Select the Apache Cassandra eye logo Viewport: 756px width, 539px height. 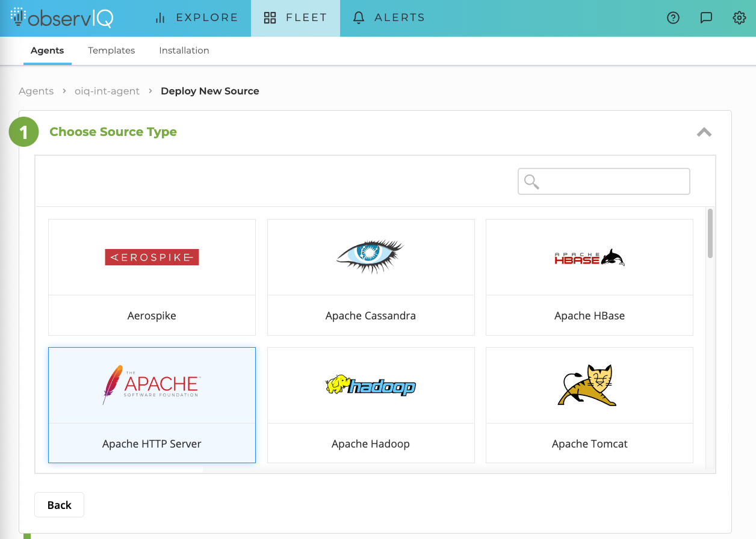(370, 256)
